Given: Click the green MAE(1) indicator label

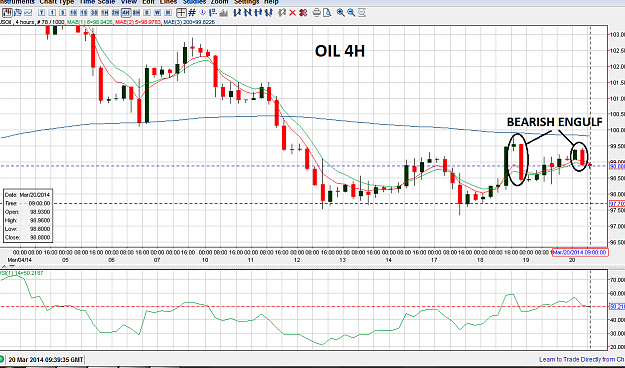Looking at the screenshot, I should 90,22.
